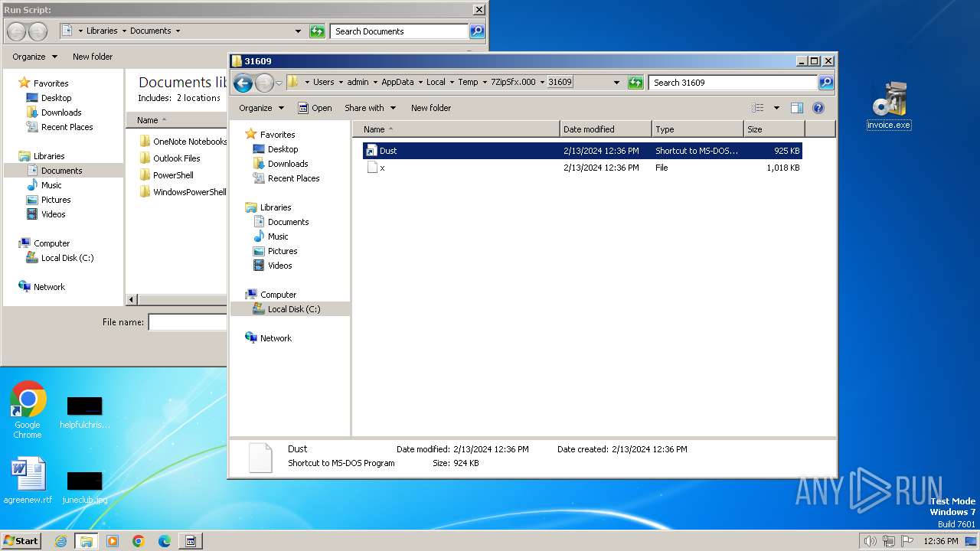This screenshot has width=980, height=551.
Task: Open the File Explorer taskbar icon
Action: 86,541
